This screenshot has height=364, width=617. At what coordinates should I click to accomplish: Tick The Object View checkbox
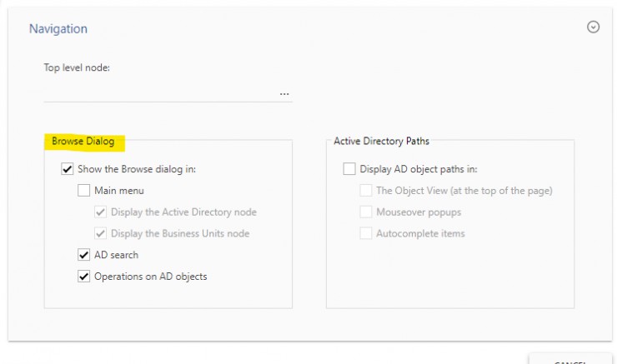[x=365, y=191]
